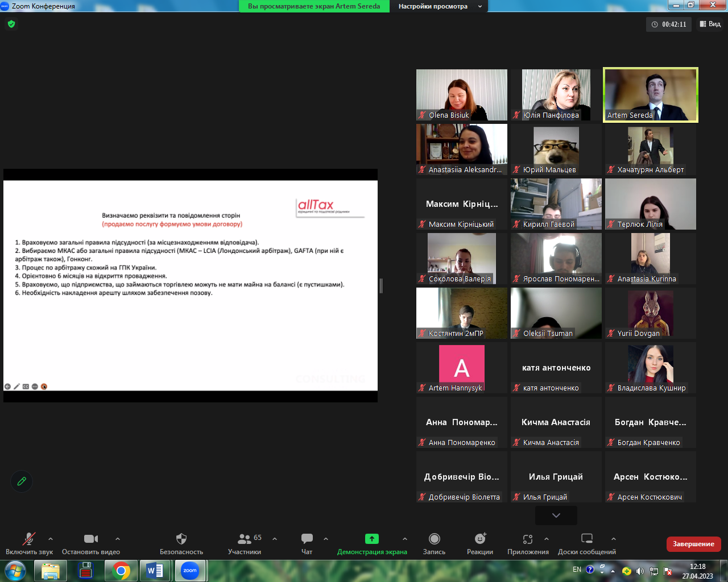This screenshot has height=582, width=728.
Task: Start recording with the Record icon
Action: (x=435, y=539)
